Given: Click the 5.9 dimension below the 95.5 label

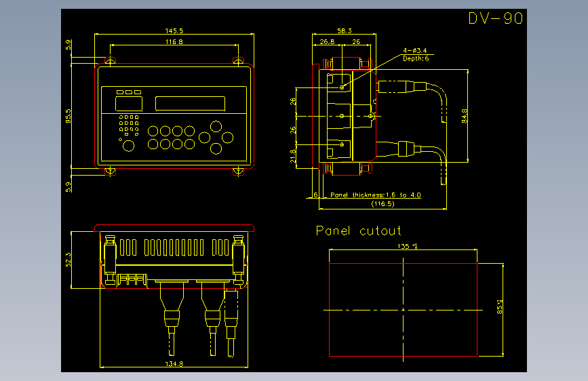Looking at the screenshot, I should (x=68, y=187).
